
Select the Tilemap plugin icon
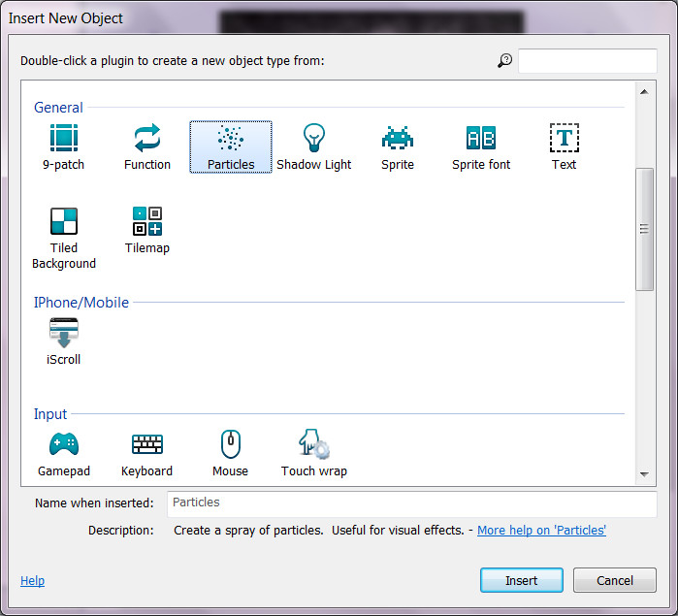(147, 221)
